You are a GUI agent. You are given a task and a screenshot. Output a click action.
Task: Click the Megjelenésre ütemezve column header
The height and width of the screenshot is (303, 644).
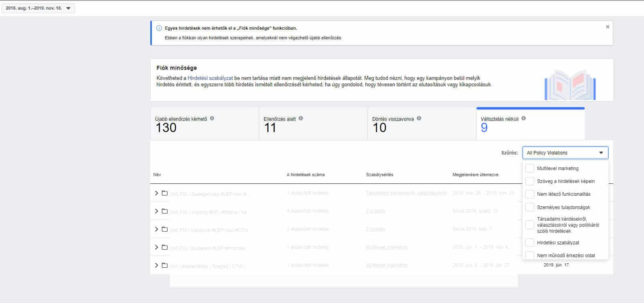[x=475, y=175]
